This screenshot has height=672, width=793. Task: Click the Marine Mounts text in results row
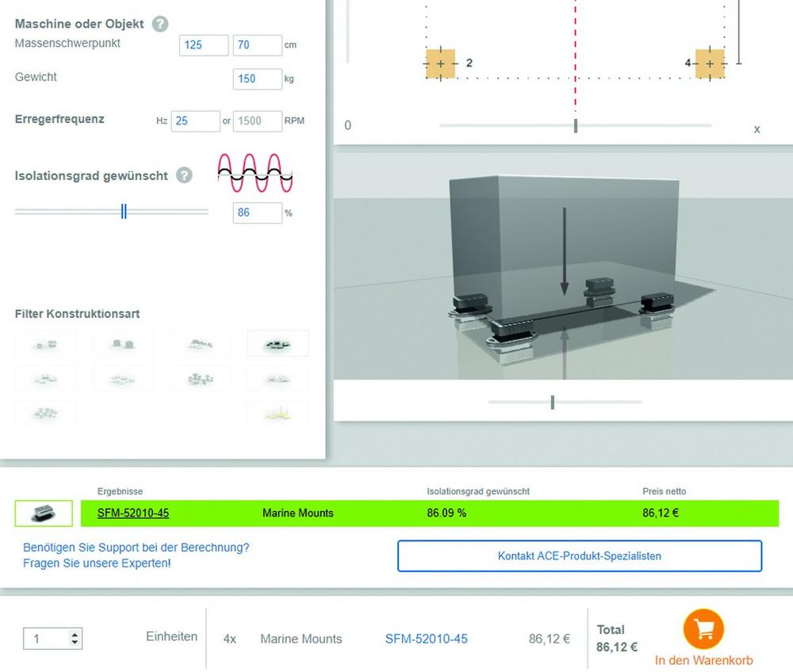pyautogui.click(x=298, y=513)
